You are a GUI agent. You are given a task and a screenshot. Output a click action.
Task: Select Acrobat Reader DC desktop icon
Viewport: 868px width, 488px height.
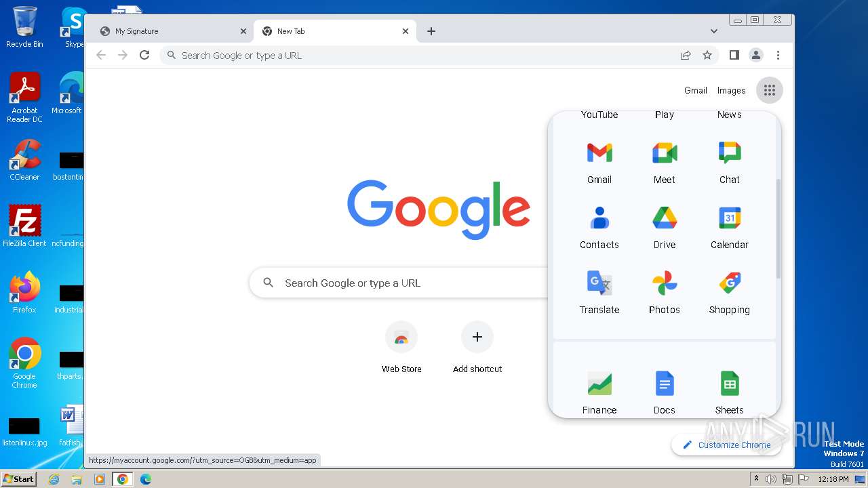[24, 98]
